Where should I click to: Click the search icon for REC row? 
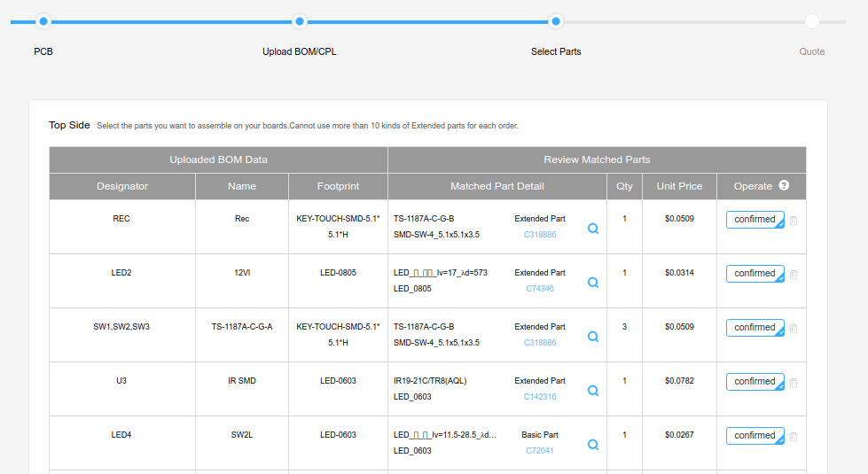593,229
